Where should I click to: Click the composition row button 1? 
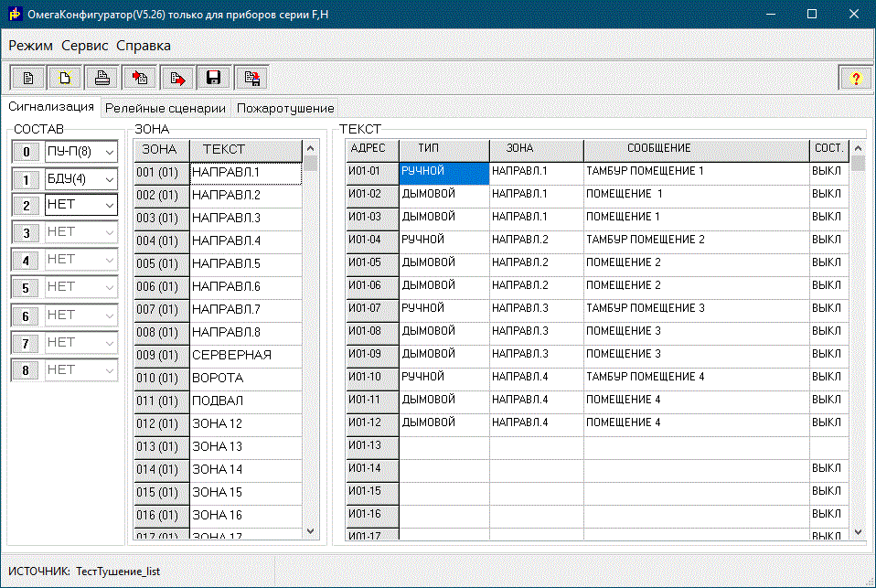26,180
